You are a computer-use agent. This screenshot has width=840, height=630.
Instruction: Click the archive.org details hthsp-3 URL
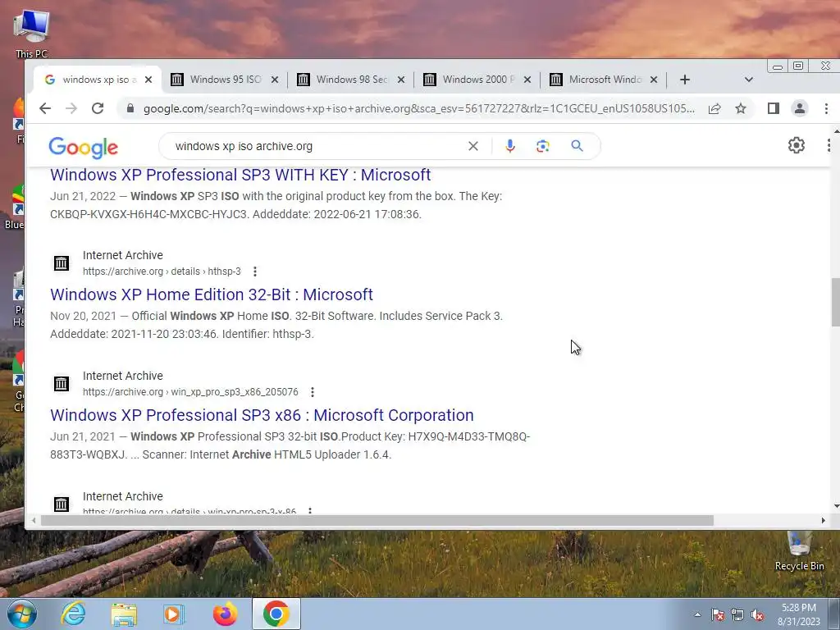click(162, 272)
